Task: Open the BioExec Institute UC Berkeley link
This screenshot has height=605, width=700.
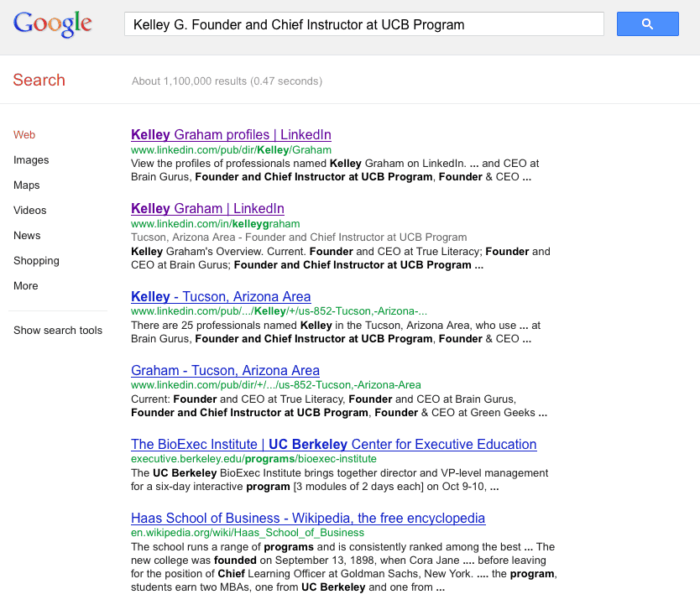Action: pyautogui.click(x=333, y=444)
